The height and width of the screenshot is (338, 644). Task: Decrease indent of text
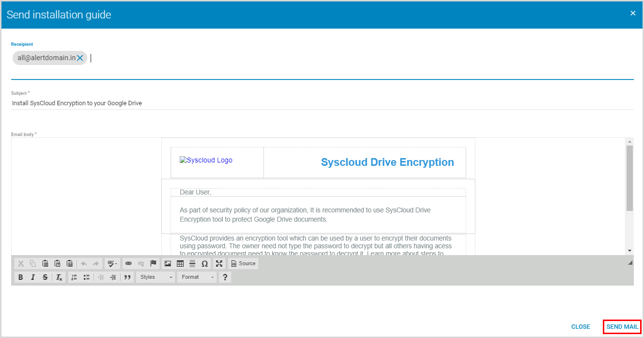[101, 277]
